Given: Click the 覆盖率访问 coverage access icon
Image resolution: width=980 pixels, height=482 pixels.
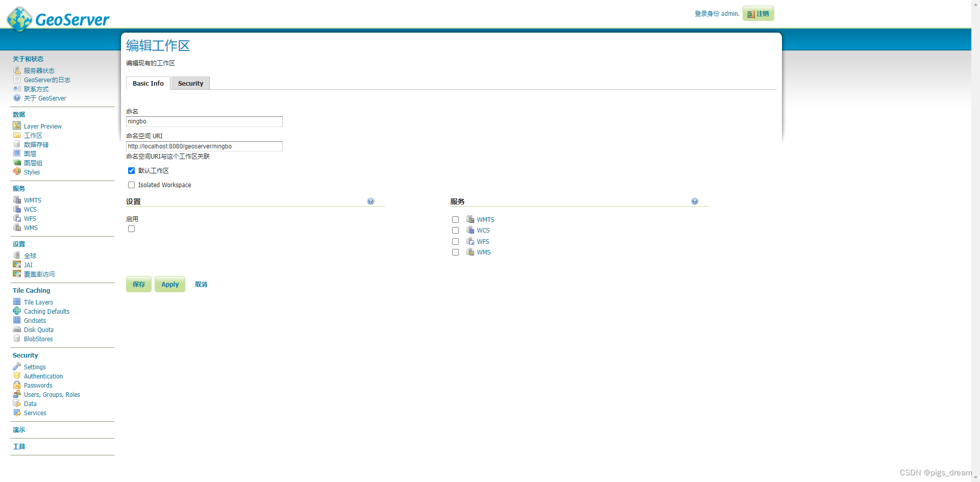Looking at the screenshot, I should (x=17, y=274).
